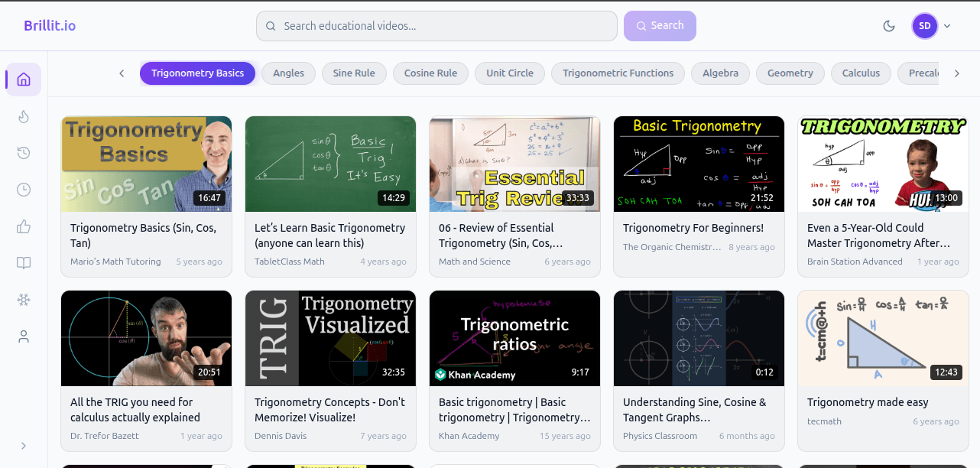This screenshot has width=980, height=468.
Task: Select the Trigonometric Functions chip
Action: point(618,73)
